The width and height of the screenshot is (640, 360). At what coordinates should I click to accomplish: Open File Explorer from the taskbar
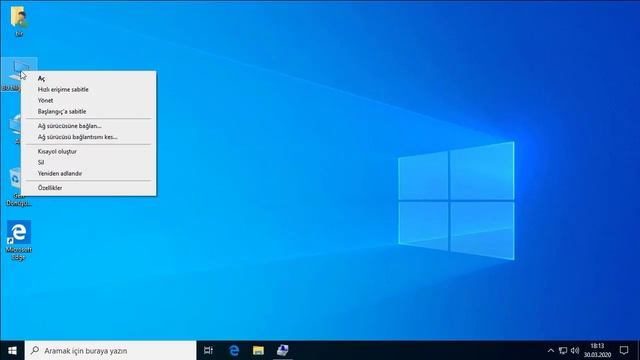point(258,351)
